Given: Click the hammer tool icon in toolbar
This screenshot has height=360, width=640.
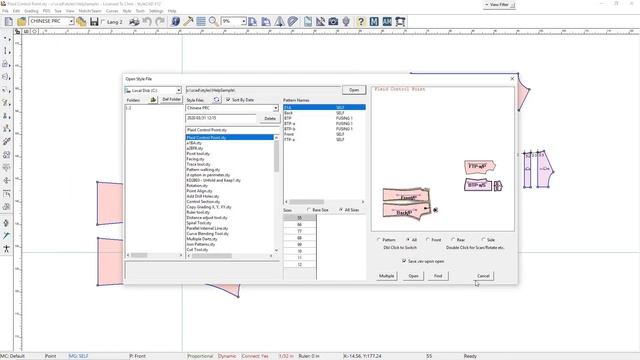Looking at the screenshot, I should coord(188,22).
